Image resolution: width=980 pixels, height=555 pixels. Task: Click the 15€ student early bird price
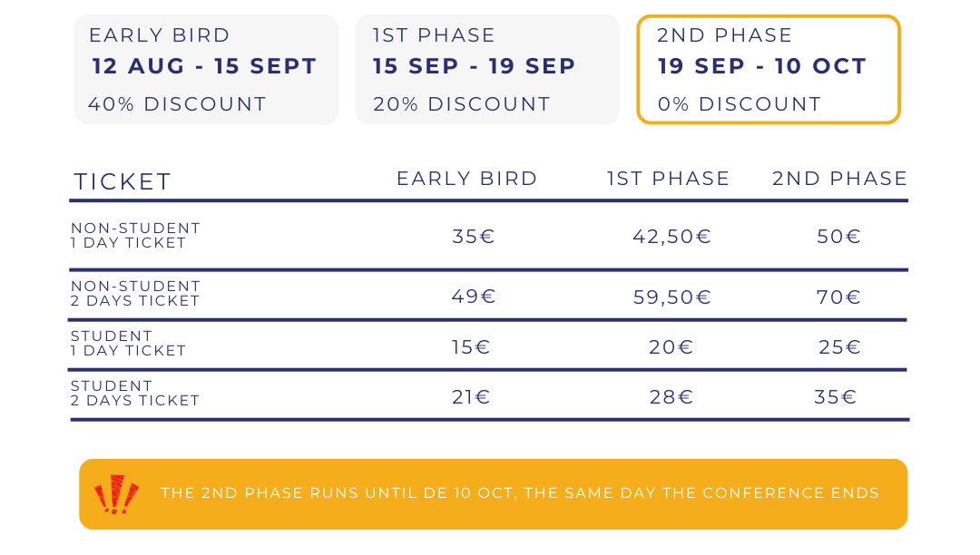[471, 346]
